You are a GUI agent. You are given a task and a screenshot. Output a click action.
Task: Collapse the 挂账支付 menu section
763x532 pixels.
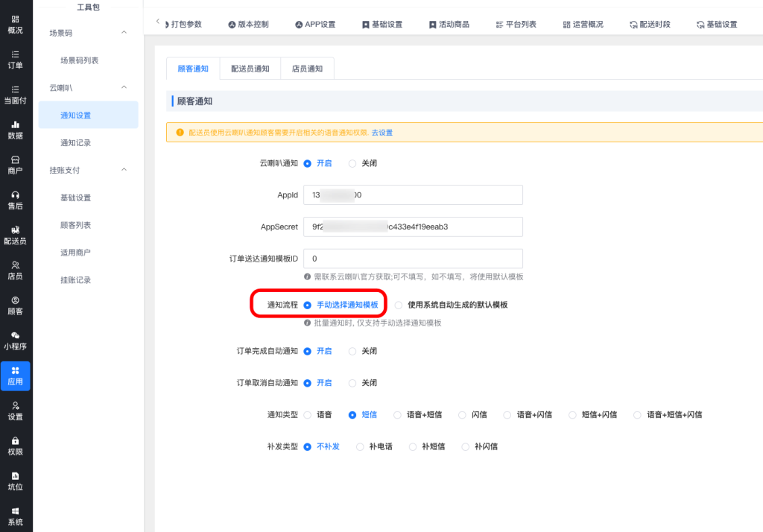point(124,170)
